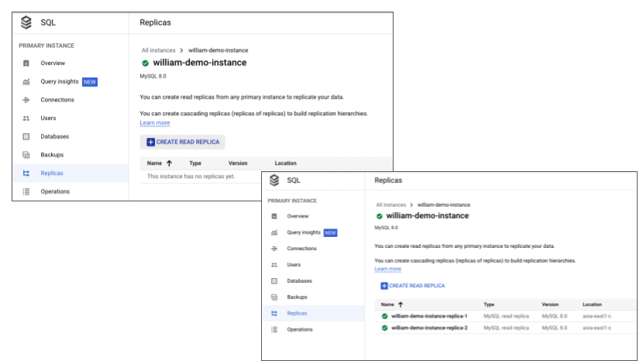
Task: Open Operations in the upper window sidebar
Action: 55,191
